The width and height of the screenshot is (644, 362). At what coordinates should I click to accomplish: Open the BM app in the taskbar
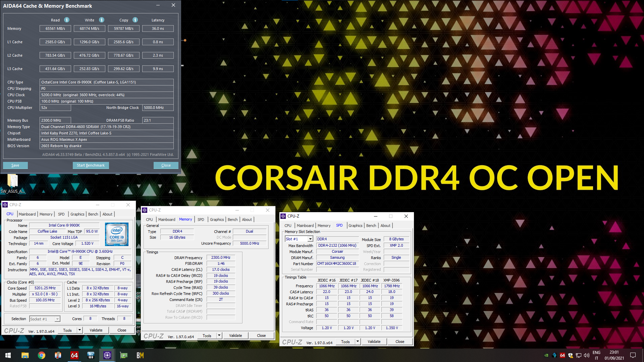[140, 355]
